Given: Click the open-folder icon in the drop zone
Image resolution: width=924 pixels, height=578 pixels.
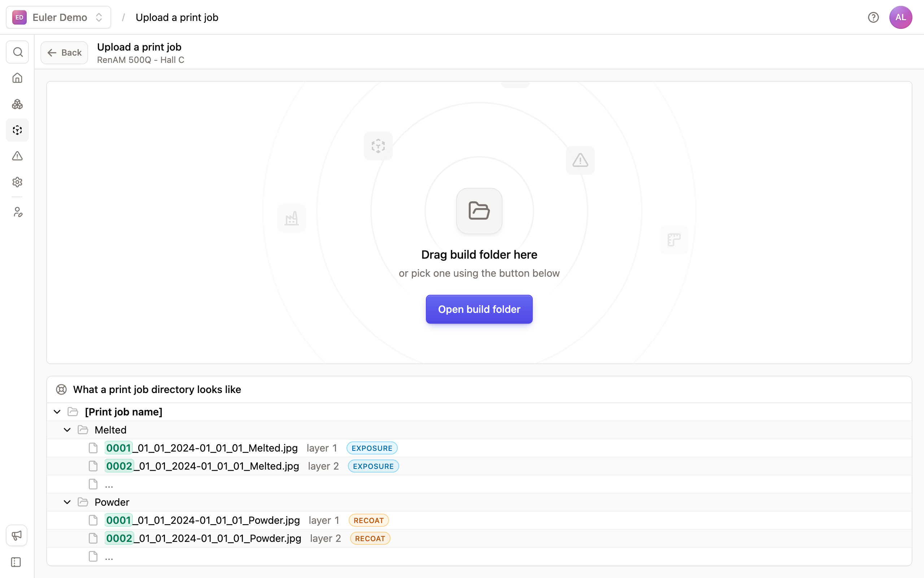Looking at the screenshot, I should 479,211.
